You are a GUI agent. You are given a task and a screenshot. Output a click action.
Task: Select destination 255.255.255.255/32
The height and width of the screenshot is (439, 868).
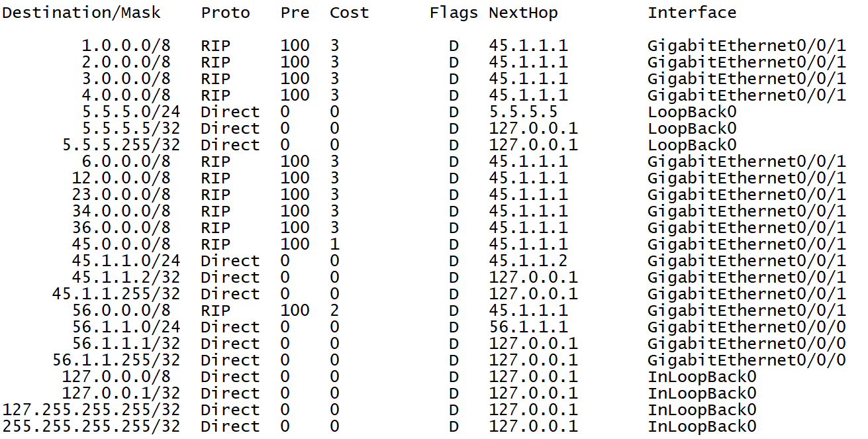tap(91, 426)
